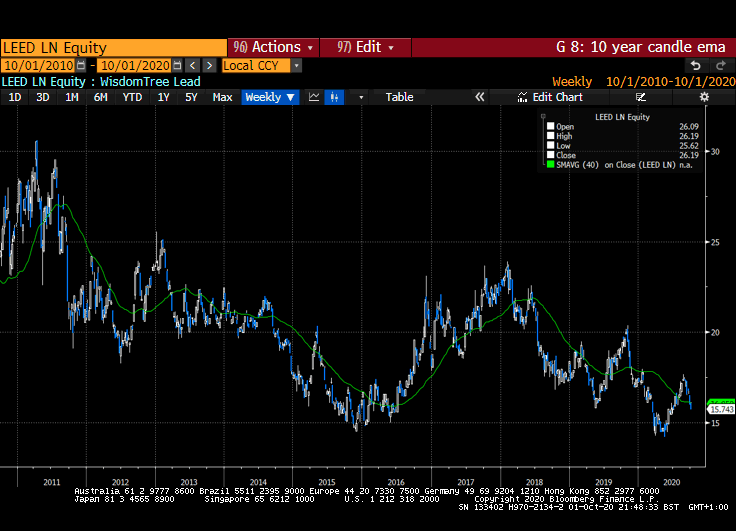Toggle Close series checkbox in legend
This screenshot has height=531, width=736.
point(551,154)
